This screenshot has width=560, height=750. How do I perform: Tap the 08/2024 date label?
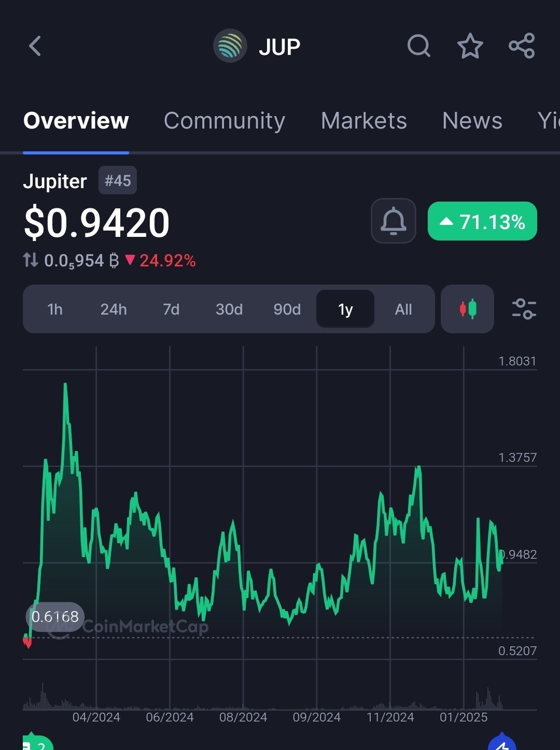point(243,717)
